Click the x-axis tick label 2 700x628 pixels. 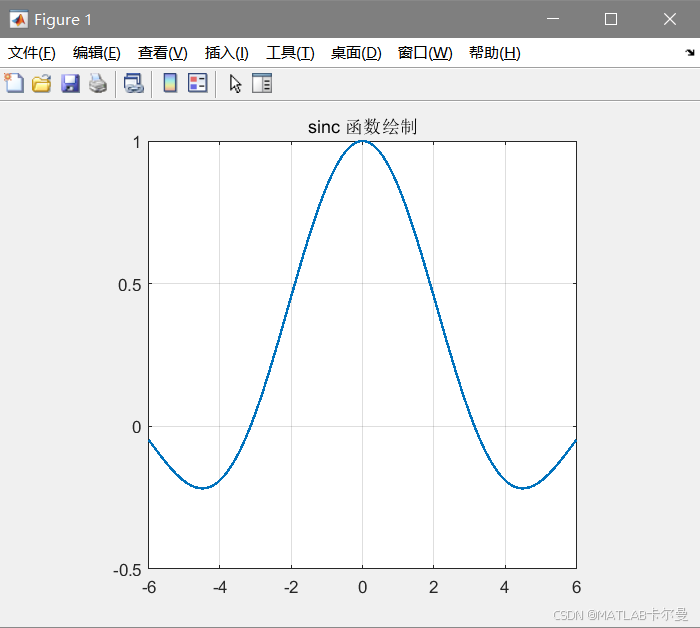433,587
